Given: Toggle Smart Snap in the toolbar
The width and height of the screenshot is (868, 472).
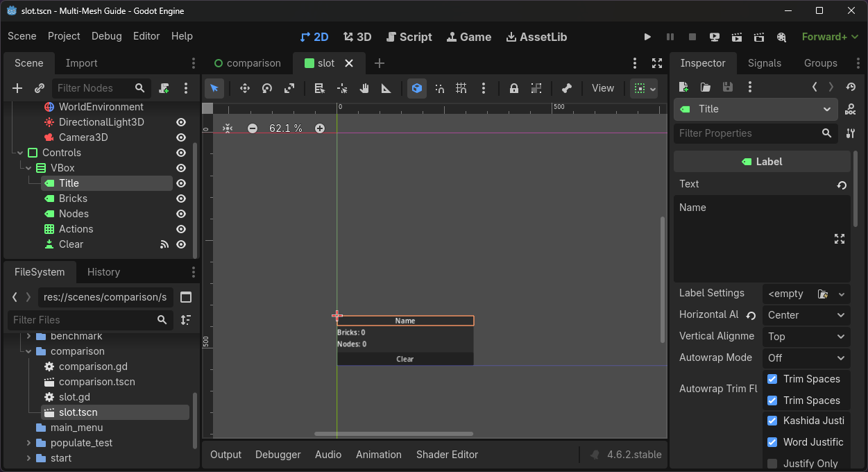Looking at the screenshot, I should pyautogui.click(x=439, y=88).
